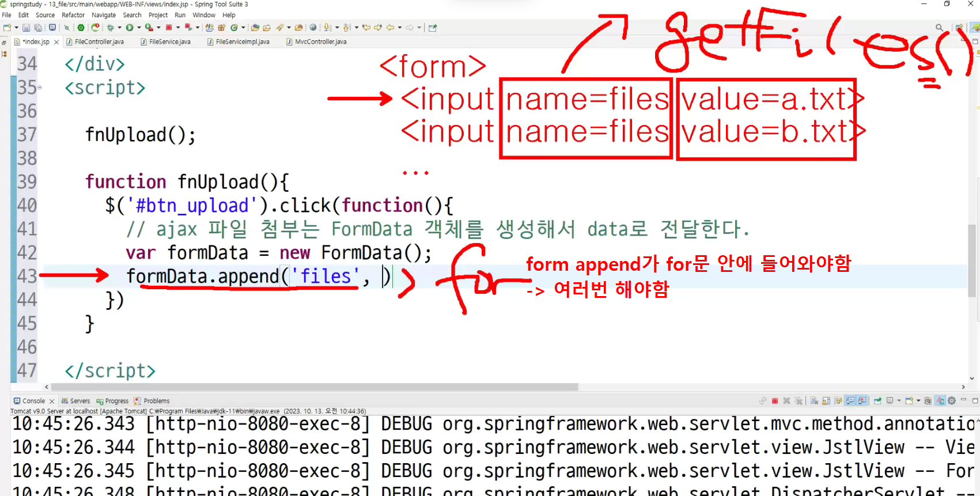The height and width of the screenshot is (496, 980).
Task: Click the editor horizontal scrollbar
Action: 315,387
